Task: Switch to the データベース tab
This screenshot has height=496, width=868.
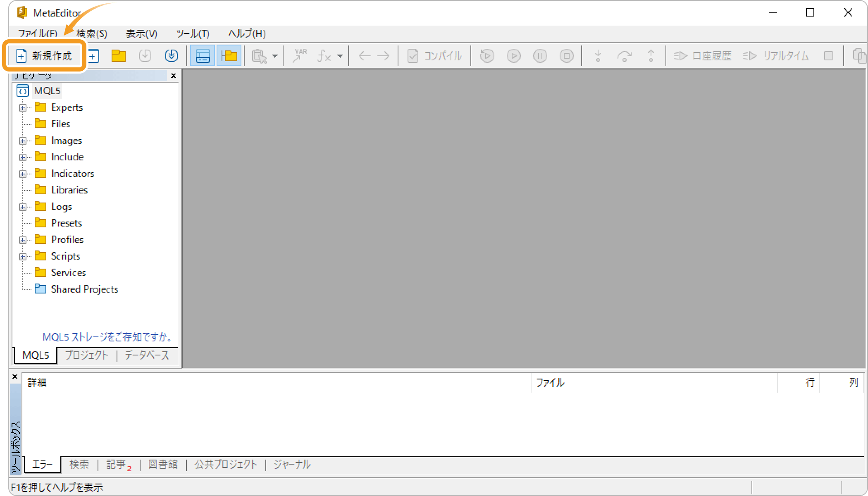Action: [x=146, y=355]
